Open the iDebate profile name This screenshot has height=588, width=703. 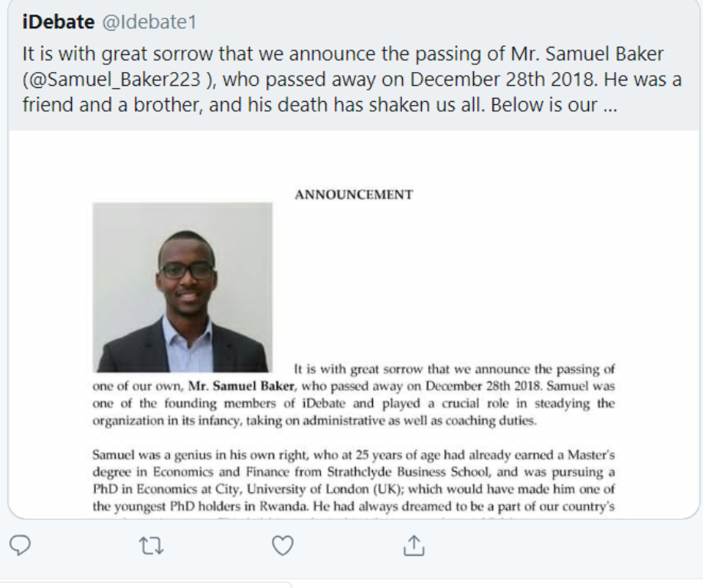pos(57,22)
